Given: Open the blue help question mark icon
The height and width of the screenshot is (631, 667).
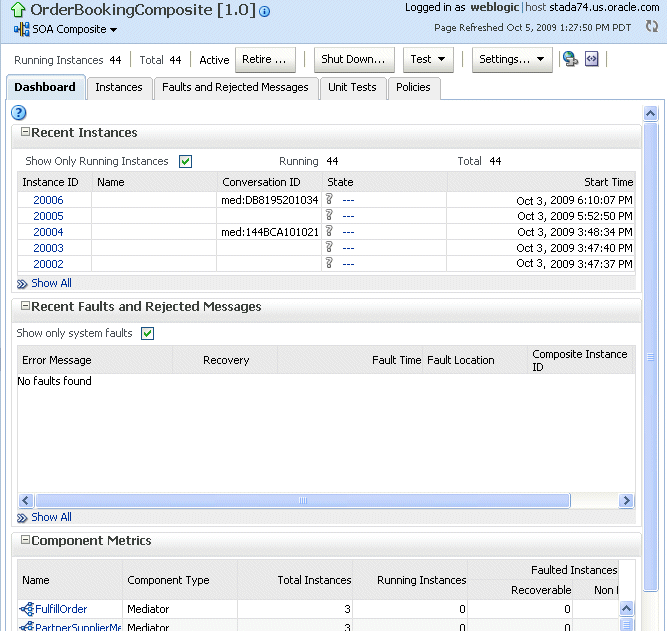Looking at the screenshot, I should (x=19, y=113).
